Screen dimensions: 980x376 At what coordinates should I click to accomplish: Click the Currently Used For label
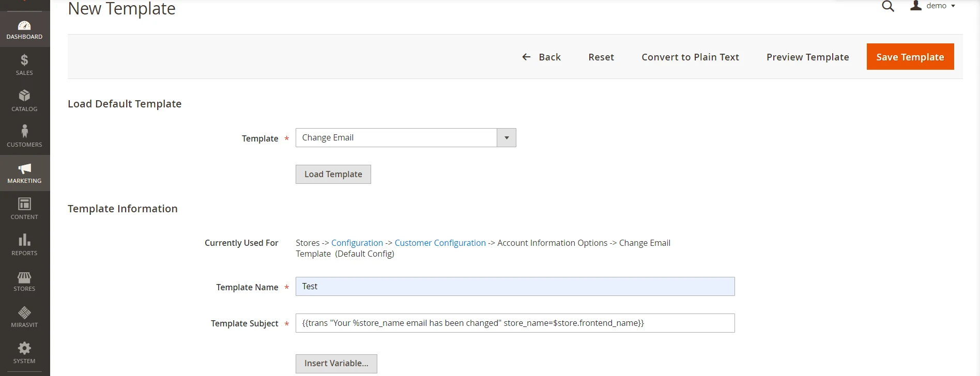tap(241, 243)
